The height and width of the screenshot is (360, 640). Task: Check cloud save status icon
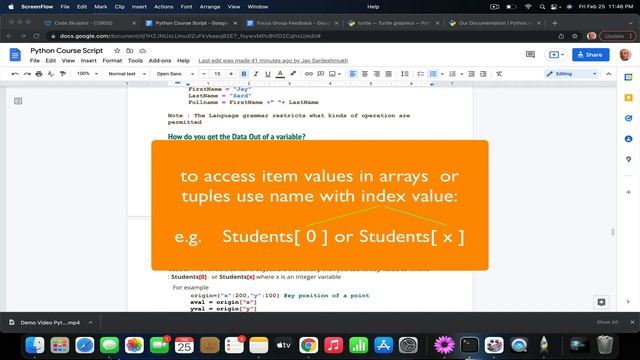[x=142, y=51]
